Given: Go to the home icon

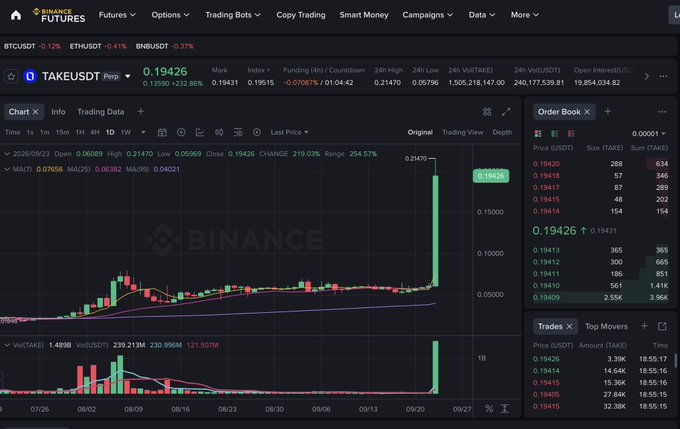Looking at the screenshot, I should pos(16,15).
